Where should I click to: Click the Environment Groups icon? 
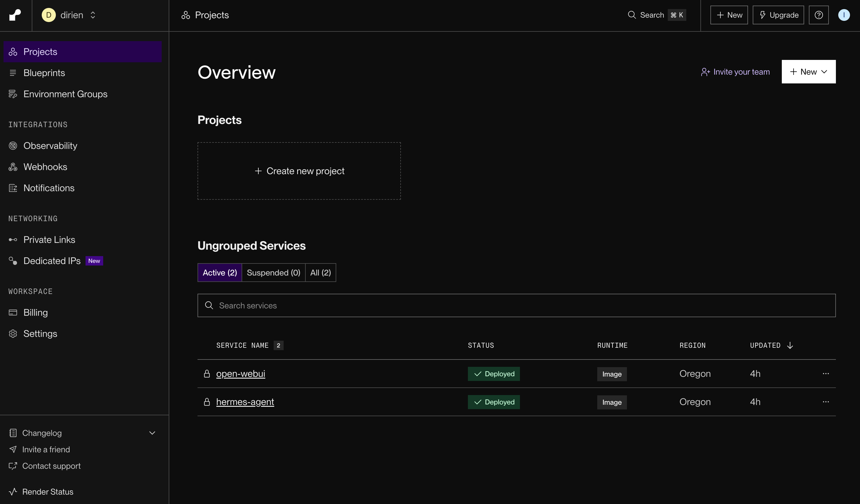13,94
